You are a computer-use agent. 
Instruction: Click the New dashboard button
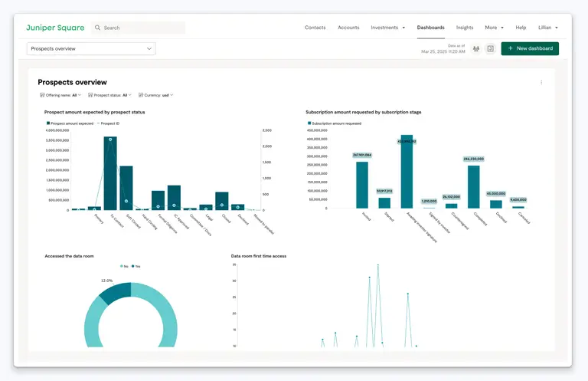[x=530, y=48]
